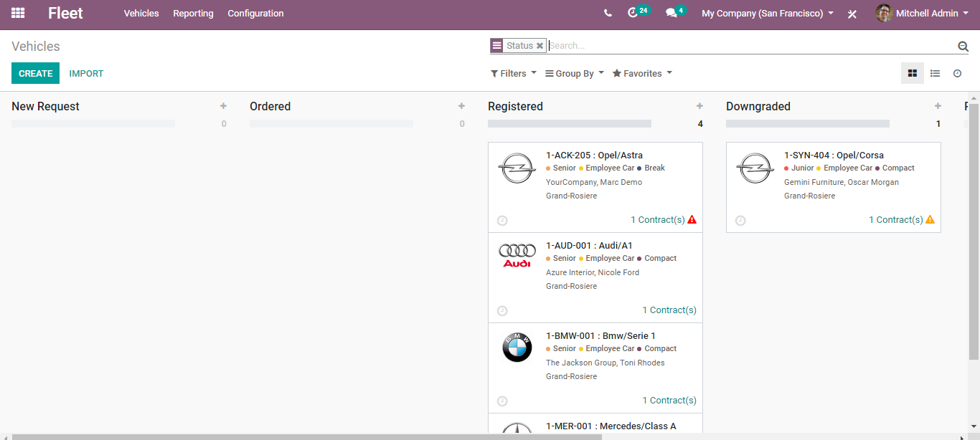Open the apps grid menu
The width and height of the screenshot is (980, 440).
click(x=18, y=13)
